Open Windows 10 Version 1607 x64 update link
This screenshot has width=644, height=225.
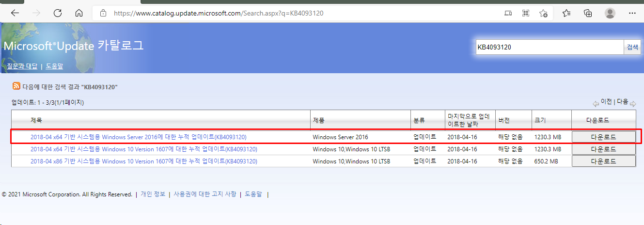[144, 149]
